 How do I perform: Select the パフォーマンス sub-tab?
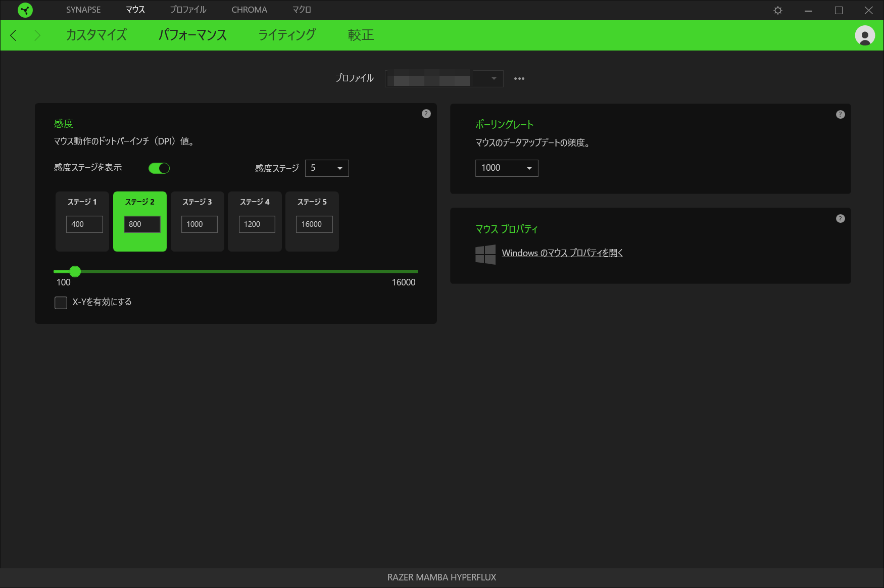192,35
